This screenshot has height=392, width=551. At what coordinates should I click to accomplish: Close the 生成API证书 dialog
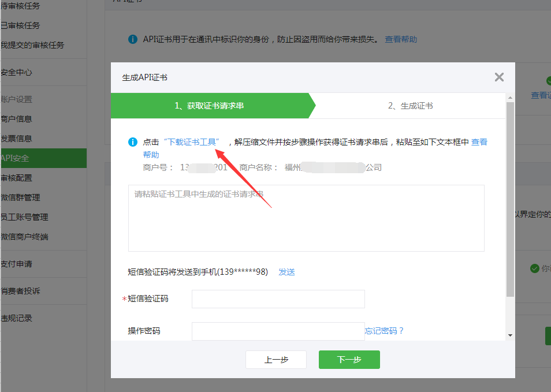click(x=499, y=77)
